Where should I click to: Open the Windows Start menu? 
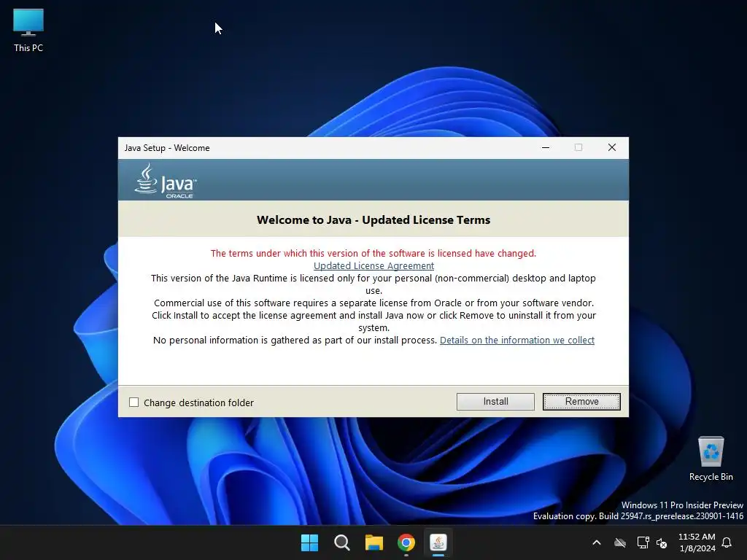pyautogui.click(x=309, y=542)
